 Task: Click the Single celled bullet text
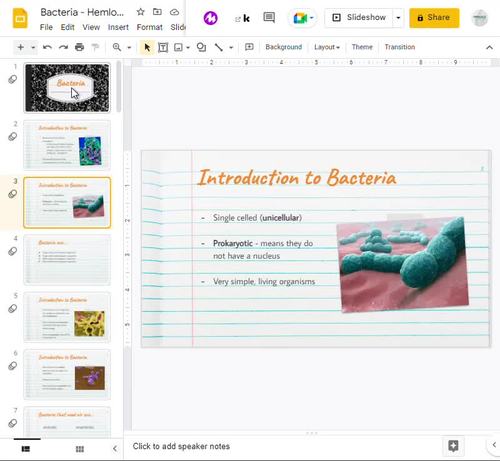pos(257,218)
